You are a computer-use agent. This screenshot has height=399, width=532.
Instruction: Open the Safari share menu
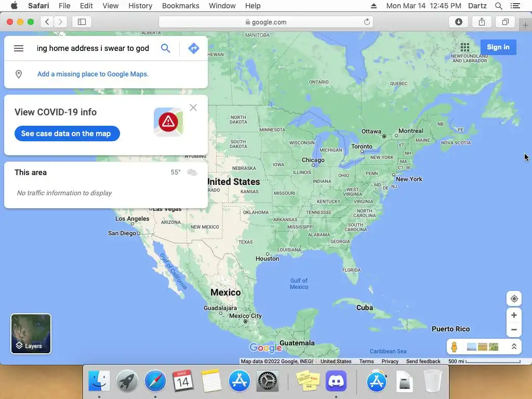click(x=482, y=22)
